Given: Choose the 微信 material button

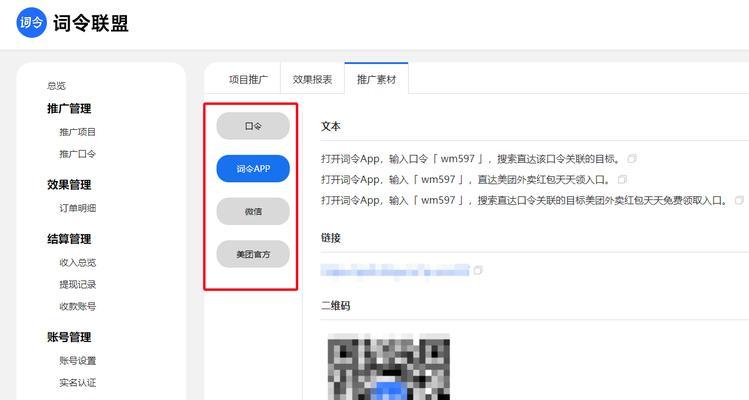Looking at the screenshot, I should tap(253, 211).
